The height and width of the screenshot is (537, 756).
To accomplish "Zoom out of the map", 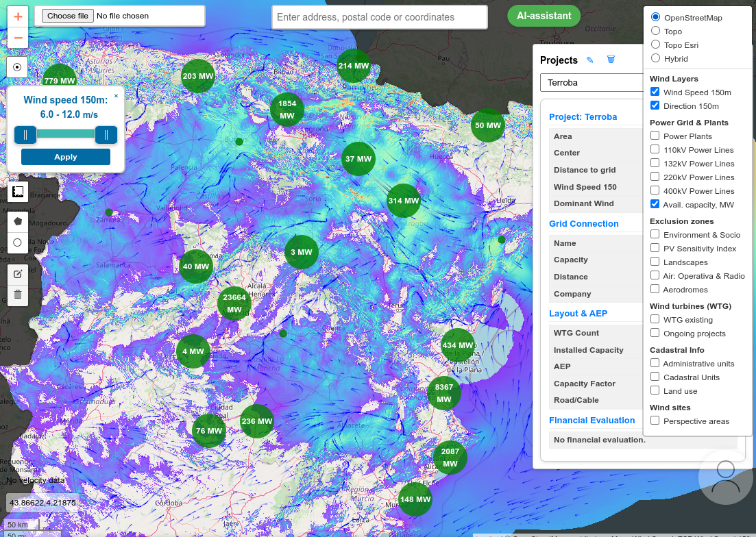I will point(18,38).
